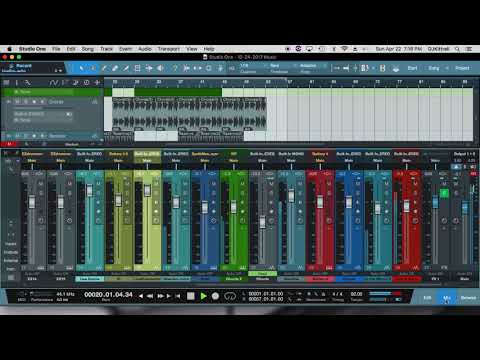Open the Transport menu
This screenshot has width=480, height=360.
(x=169, y=49)
